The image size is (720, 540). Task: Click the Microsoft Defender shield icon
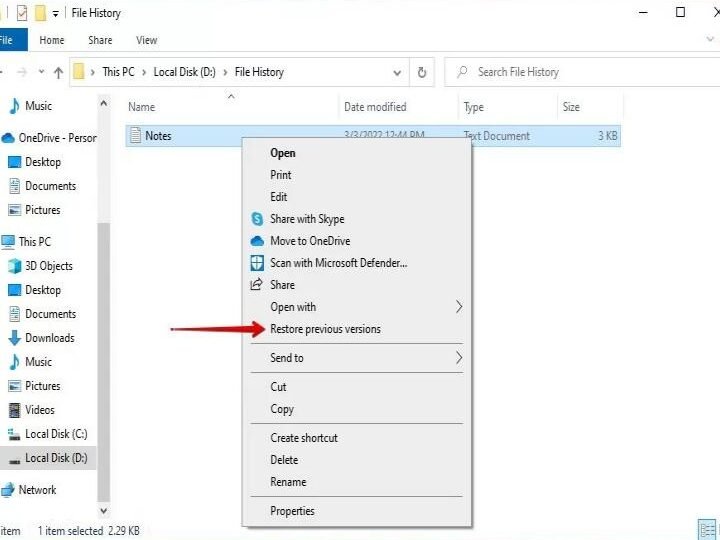[257, 263]
